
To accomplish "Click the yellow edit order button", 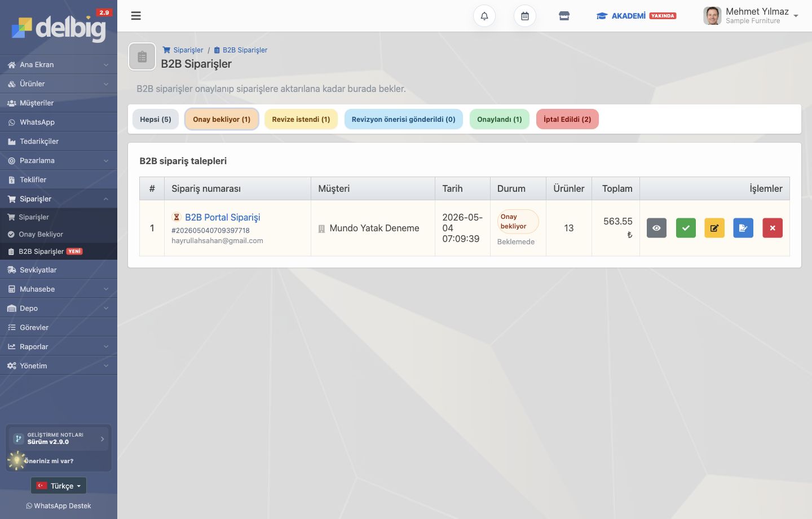I will click(x=714, y=228).
